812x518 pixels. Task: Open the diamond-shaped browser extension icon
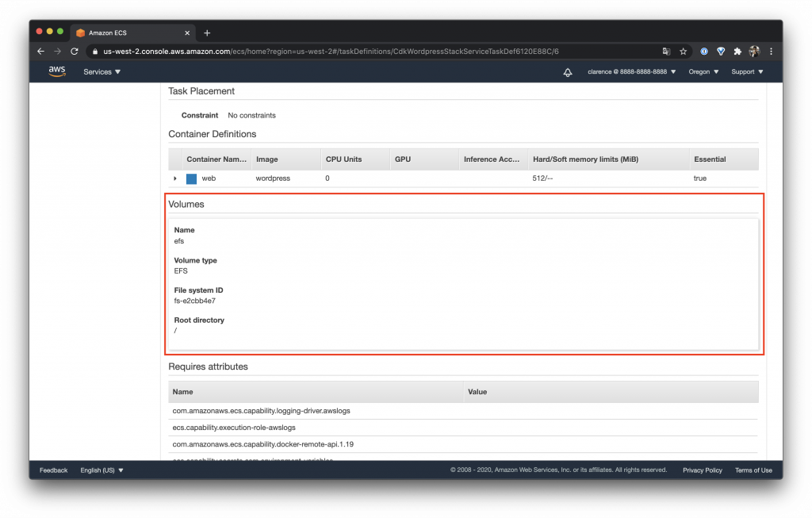coord(721,52)
